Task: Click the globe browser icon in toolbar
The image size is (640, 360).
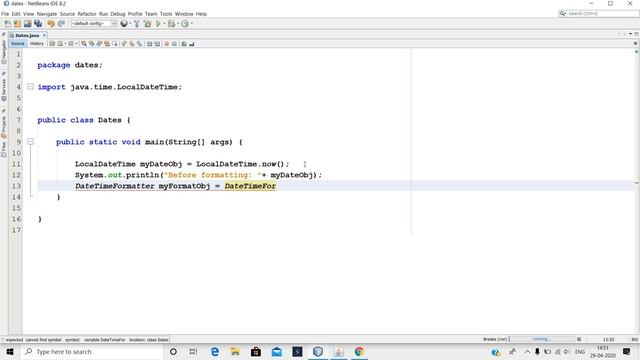Action: coord(124,24)
